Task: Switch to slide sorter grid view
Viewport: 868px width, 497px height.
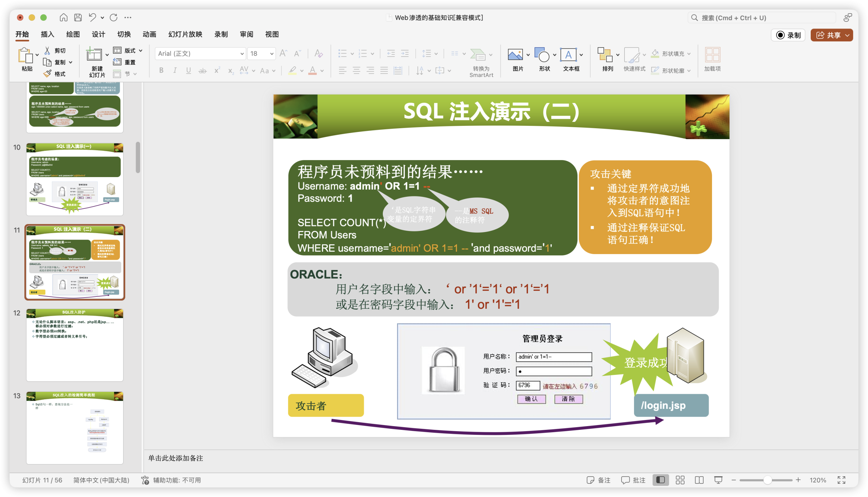Action: (680, 480)
